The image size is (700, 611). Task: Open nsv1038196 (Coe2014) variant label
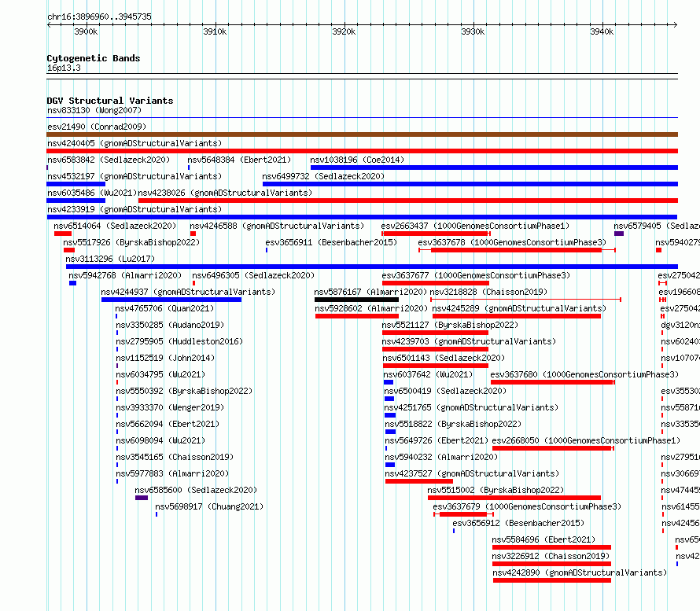pos(357,160)
